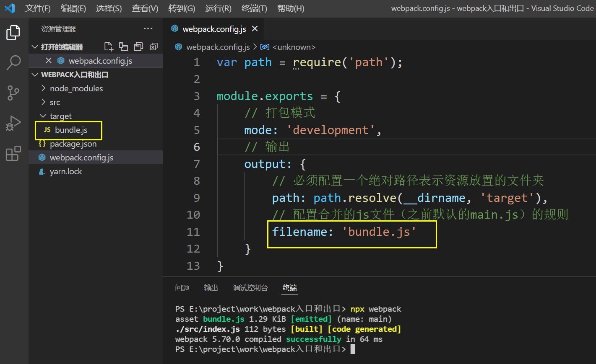Click the save all icon
This screenshot has height=364, width=596.
point(138,46)
